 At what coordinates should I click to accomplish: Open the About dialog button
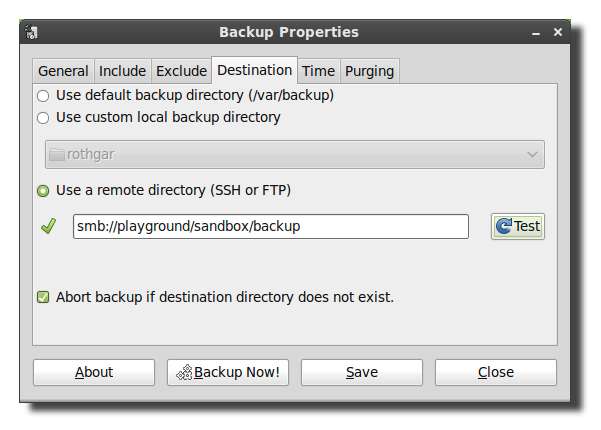pyautogui.click(x=94, y=372)
